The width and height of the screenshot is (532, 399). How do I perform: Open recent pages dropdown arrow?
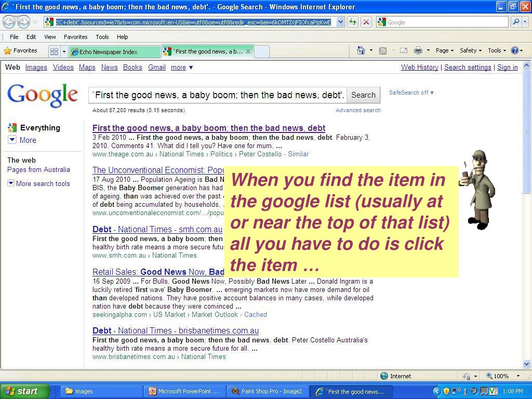(35, 22)
